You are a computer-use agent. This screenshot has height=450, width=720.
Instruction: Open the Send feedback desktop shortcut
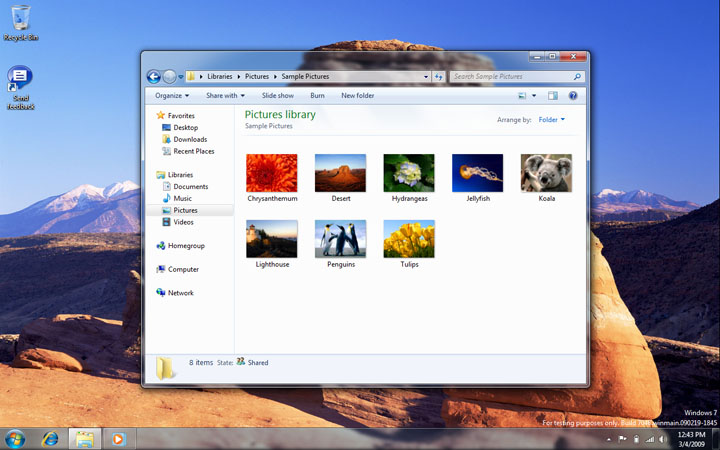[x=20, y=87]
